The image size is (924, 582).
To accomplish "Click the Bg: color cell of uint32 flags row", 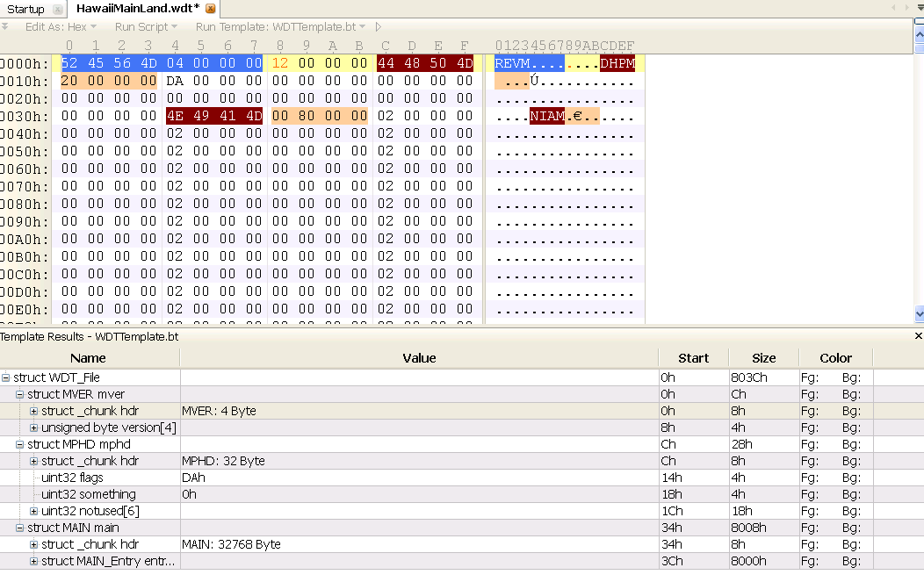I will coord(851,478).
